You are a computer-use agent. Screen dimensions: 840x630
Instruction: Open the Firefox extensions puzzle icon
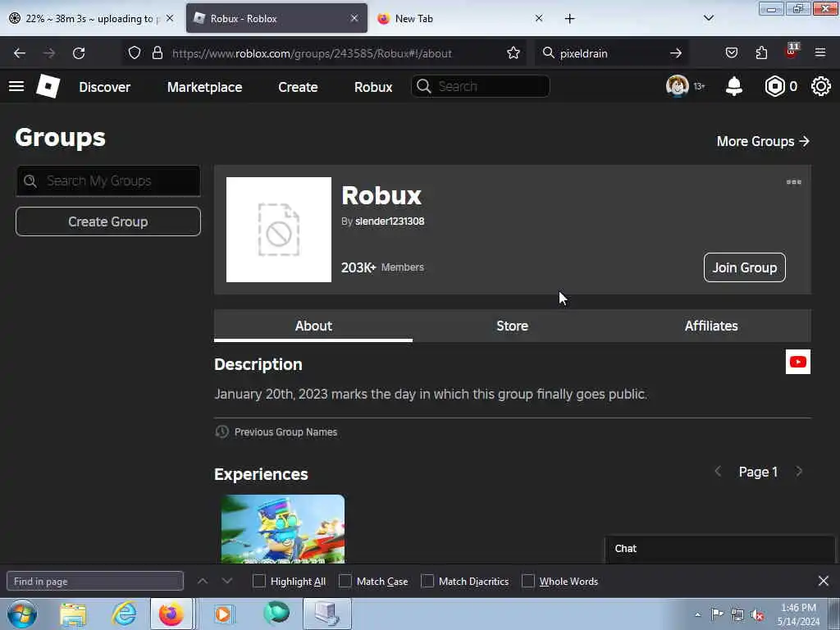click(761, 52)
